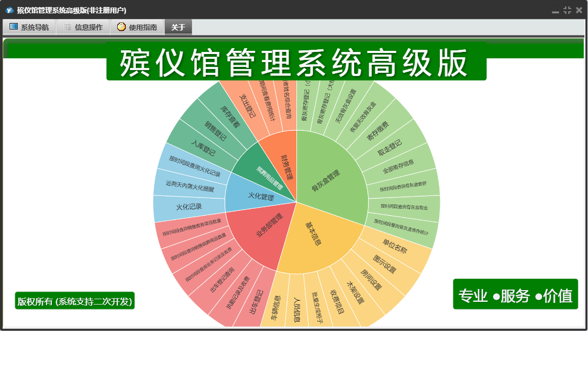Image resolution: width=588 pixels, height=387 pixels.
Task: Open 木架设置 segment
Action: [355, 293]
